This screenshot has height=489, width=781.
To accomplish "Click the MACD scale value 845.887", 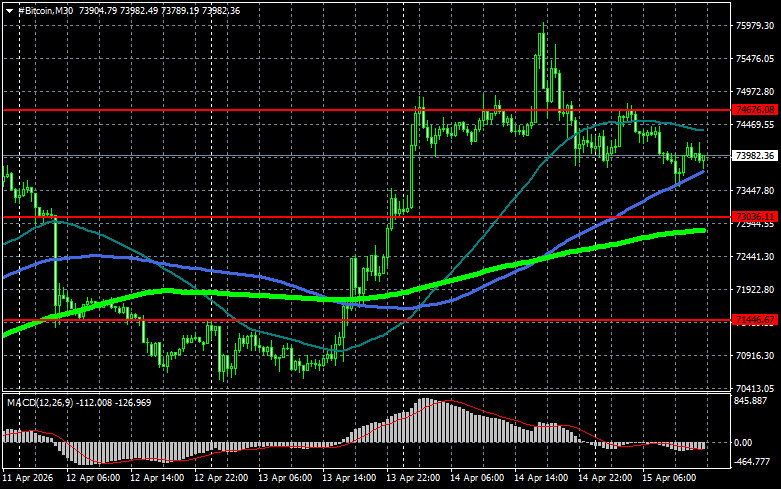I will pos(751,401).
